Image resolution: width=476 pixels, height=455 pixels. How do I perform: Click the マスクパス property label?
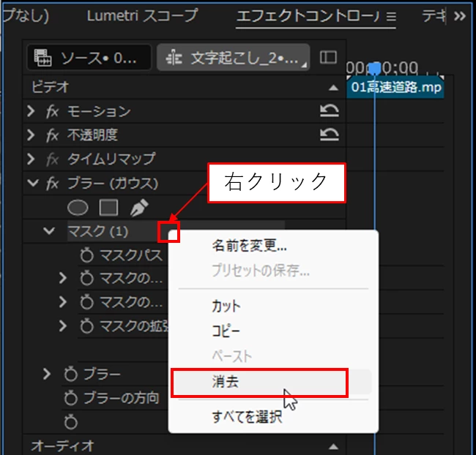[131, 255]
